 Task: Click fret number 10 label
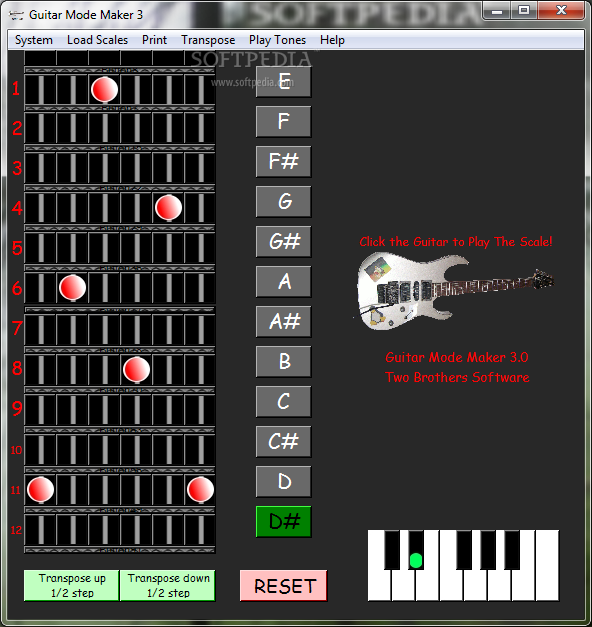pyautogui.click(x=16, y=450)
